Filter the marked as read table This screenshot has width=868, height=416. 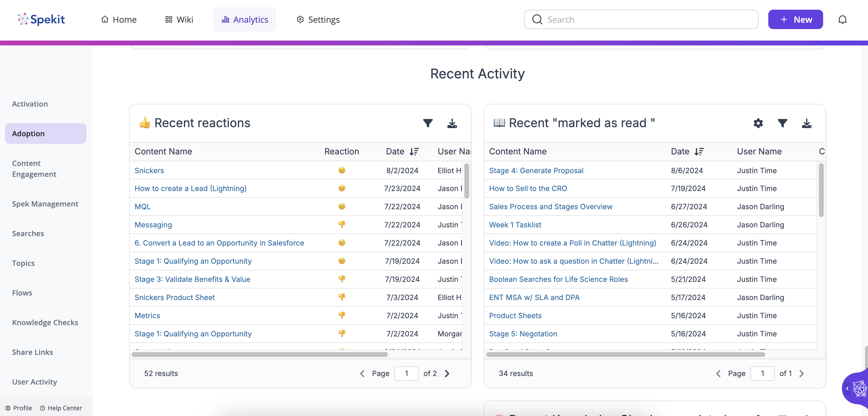point(782,123)
